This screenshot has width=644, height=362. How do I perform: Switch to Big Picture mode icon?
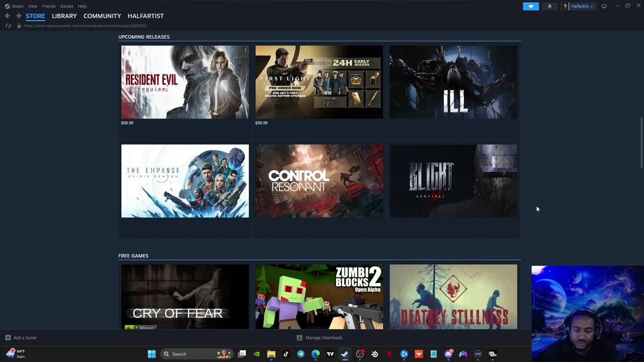[x=604, y=6]
